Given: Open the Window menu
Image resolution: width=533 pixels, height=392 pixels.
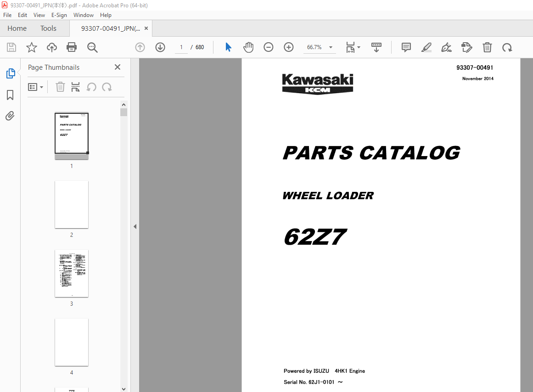Looking at the screenshot, I should tap(83, 15).
